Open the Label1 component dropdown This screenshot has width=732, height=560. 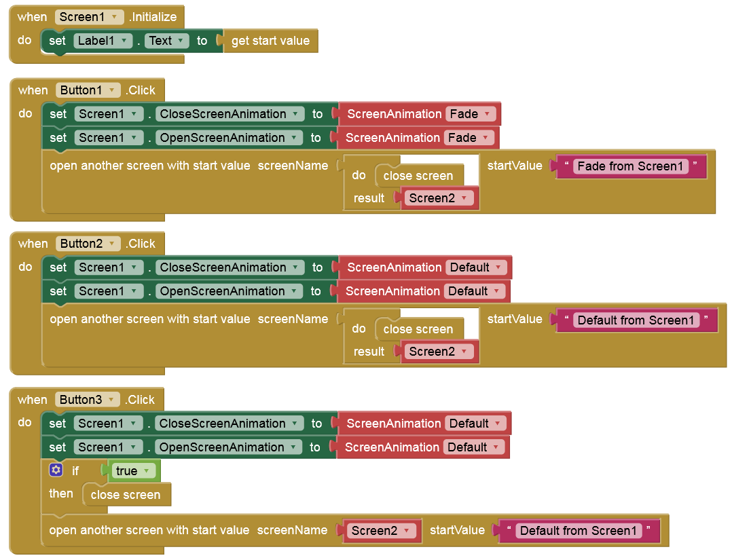(x=103, y=41)
